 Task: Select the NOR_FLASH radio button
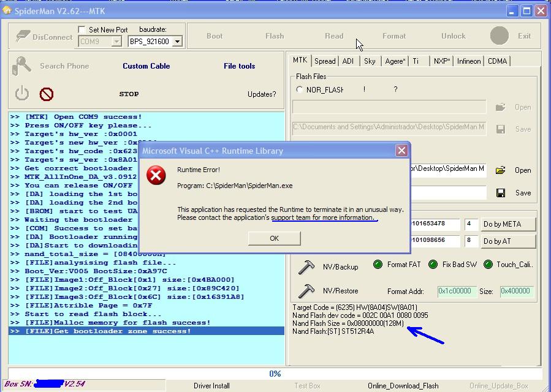[300, 89]
